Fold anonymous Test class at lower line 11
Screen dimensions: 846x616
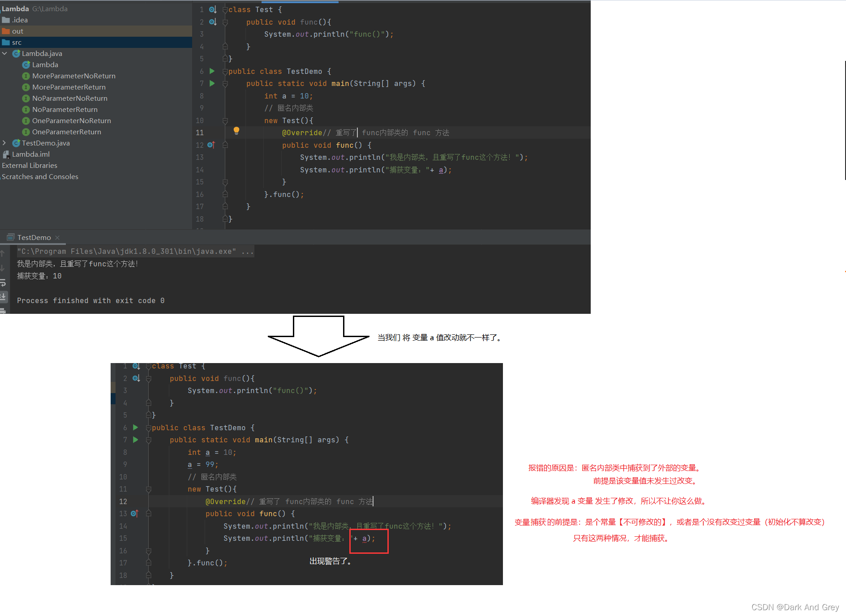149,489
